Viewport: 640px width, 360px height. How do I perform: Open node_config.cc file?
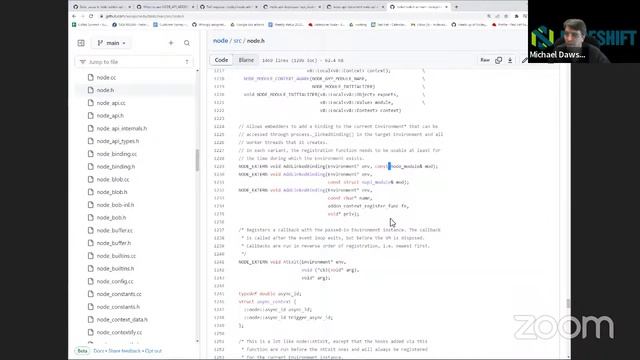pos(115,281)
